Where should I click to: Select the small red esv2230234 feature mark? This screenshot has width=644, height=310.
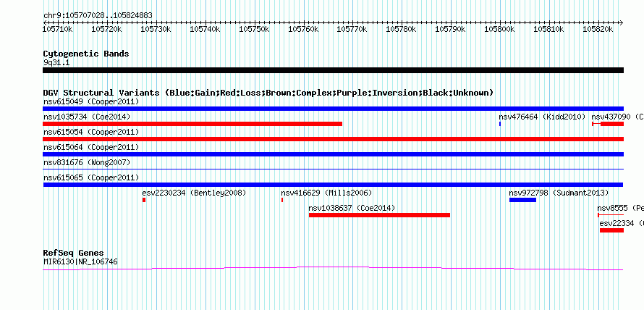(144, 200)
